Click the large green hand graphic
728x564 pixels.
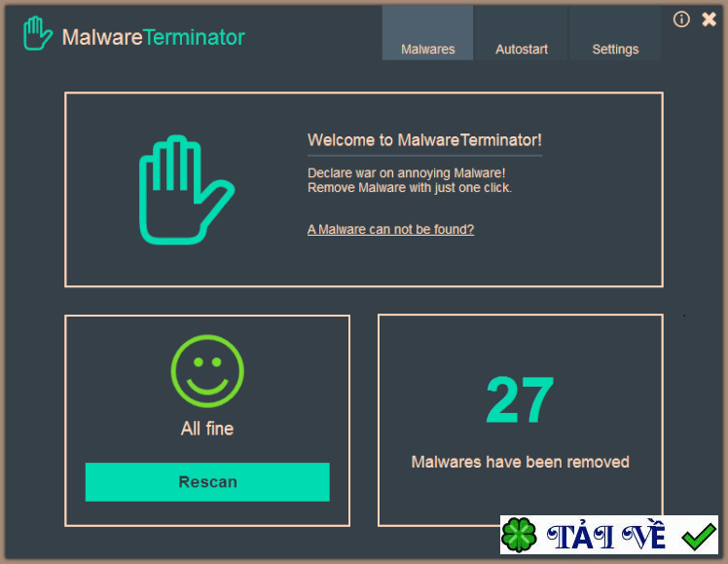tap(187, 190)
